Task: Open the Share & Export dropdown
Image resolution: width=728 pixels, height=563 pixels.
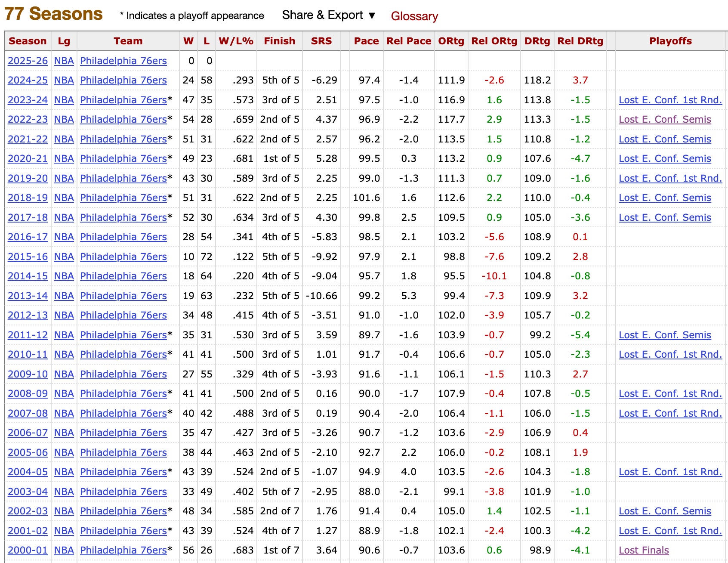Action: (x=329, y=15)
